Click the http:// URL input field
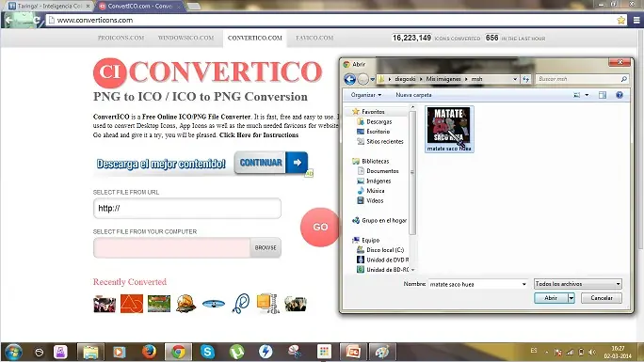The height and width of the screenshot is (362, 644). coord(187,208)
